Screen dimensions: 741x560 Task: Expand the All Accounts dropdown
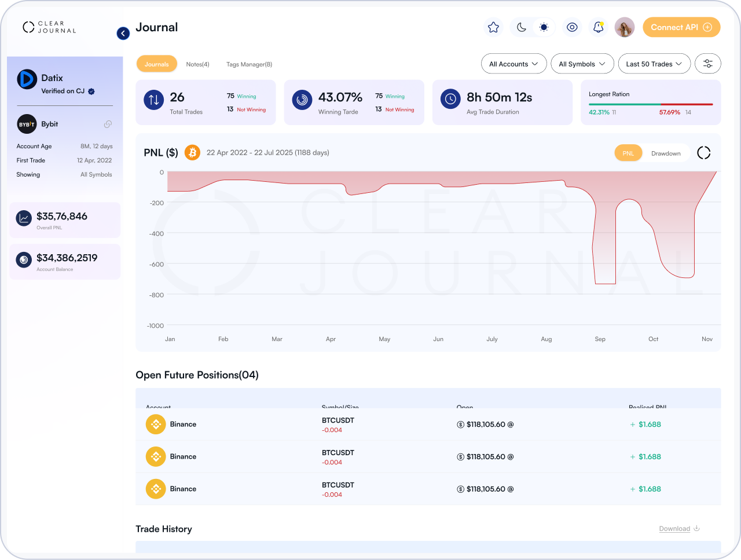coord(513,64)
